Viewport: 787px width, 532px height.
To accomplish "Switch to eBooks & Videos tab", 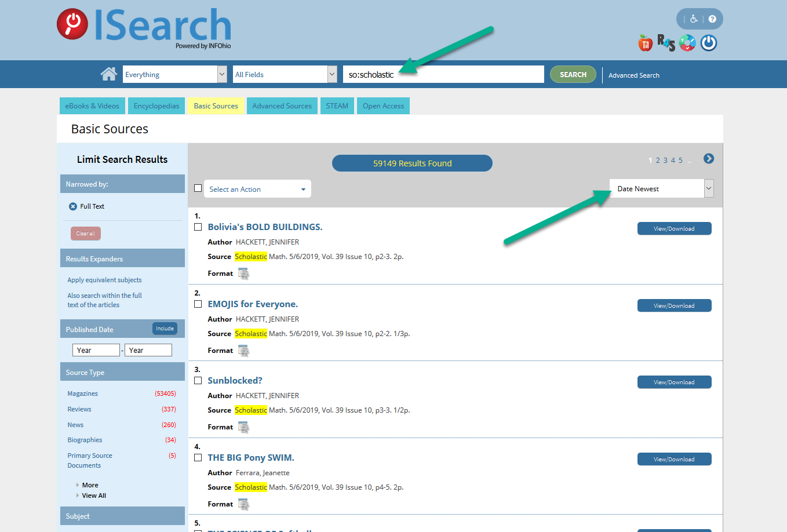I will (92, 106).
